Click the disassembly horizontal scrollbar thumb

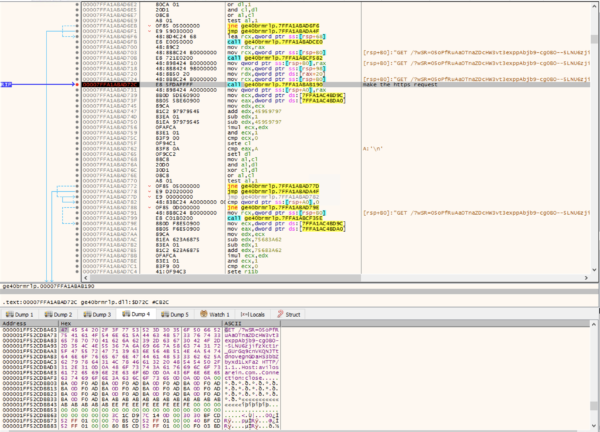point(225,278)
